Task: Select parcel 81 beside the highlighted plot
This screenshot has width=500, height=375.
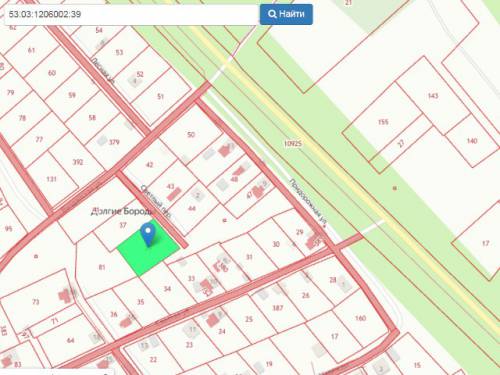Action: click(x=102, y=267)
